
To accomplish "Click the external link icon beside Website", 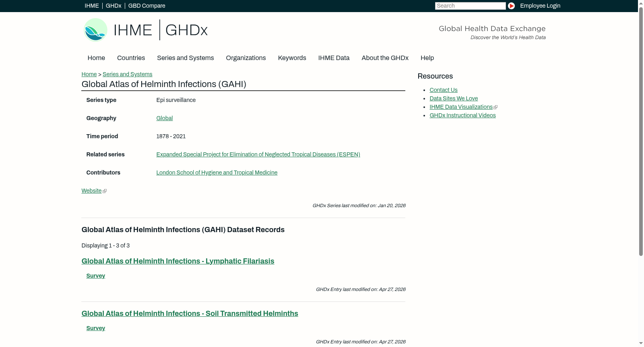I will click(105, 191).
